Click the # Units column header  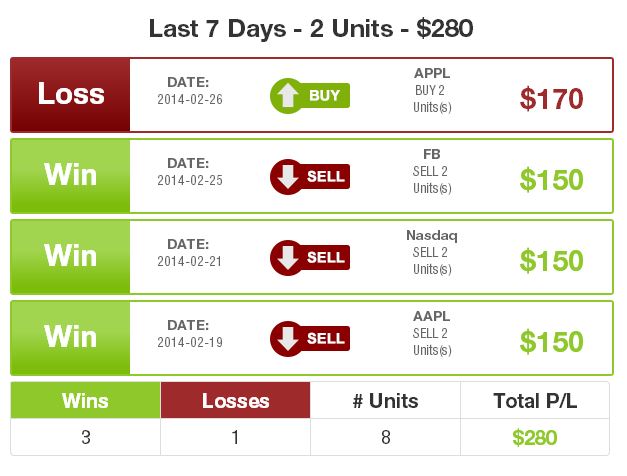point(385,400)
